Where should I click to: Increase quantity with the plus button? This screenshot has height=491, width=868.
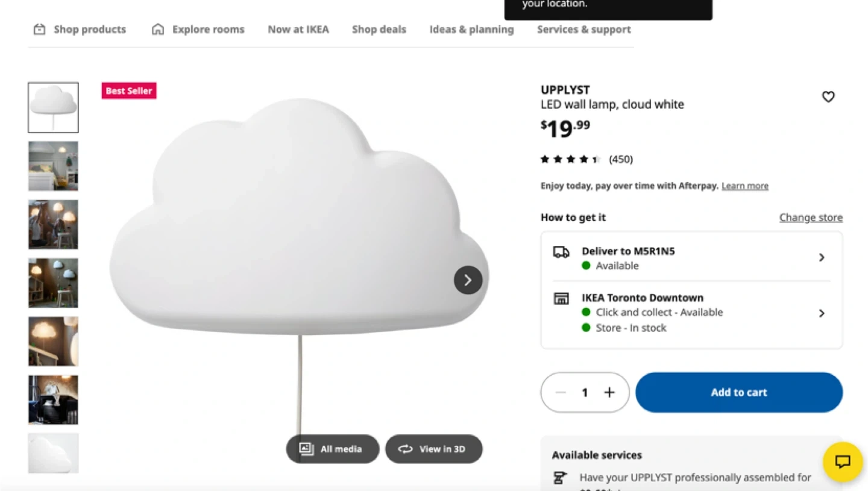609,392
